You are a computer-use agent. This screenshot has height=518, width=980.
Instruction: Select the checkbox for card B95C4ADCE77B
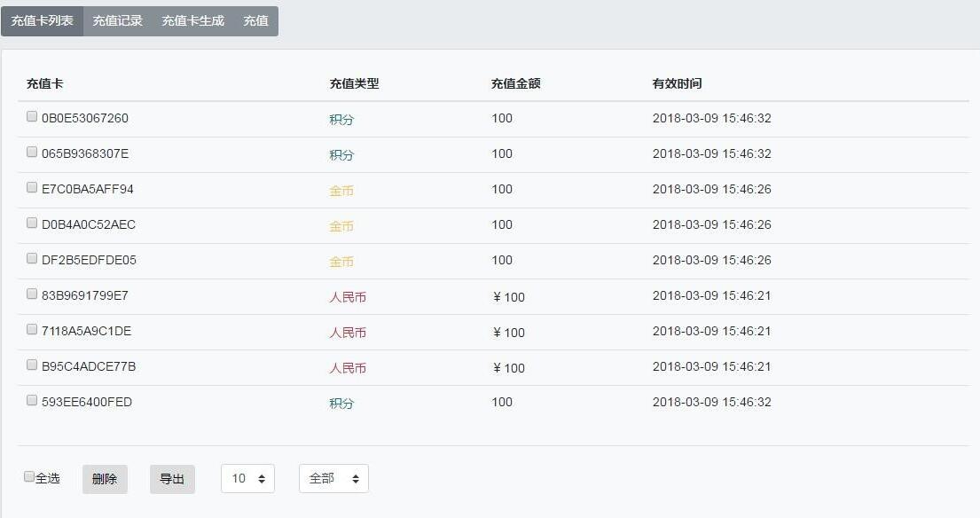(x=31, y=365)
